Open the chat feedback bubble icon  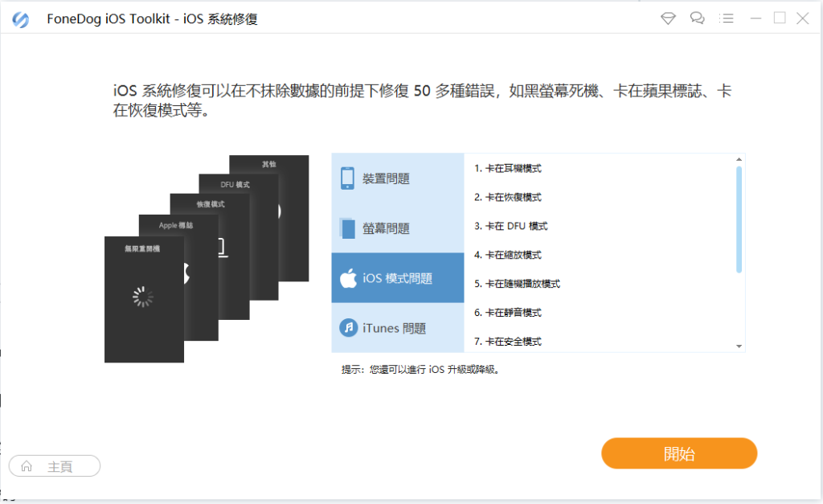click(x=697, y=18)
